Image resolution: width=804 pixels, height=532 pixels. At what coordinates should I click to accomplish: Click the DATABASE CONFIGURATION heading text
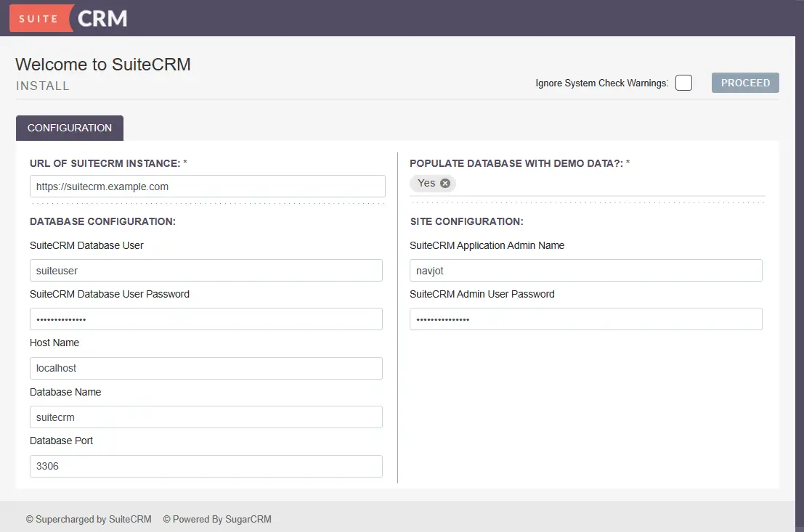pyautogui.click(x=102, y=221)
